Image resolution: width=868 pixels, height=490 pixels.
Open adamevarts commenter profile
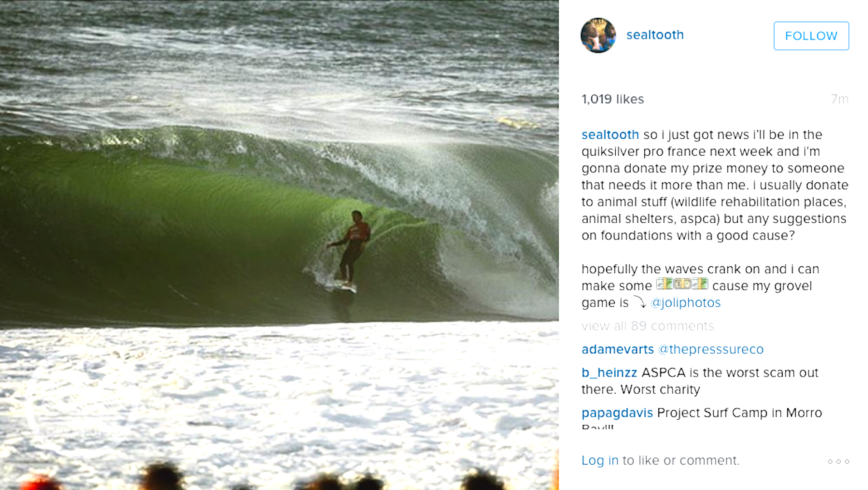click(x=618, y=349)
